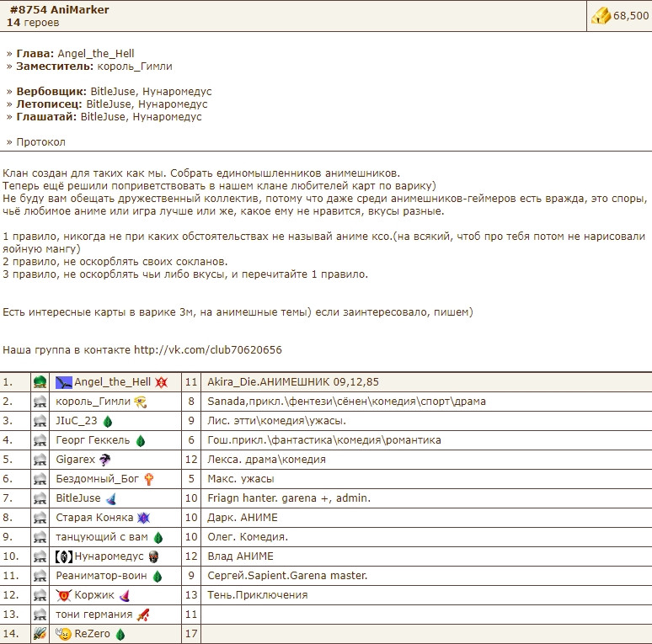The width and height of the screenshot is (652, 644).
Task: Click the battle status icon in ReZero row
Action: point(40,634)
